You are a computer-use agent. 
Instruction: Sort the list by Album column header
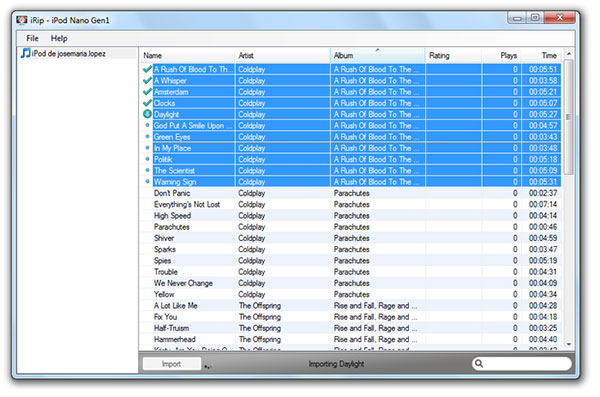[x=377, y=56]
